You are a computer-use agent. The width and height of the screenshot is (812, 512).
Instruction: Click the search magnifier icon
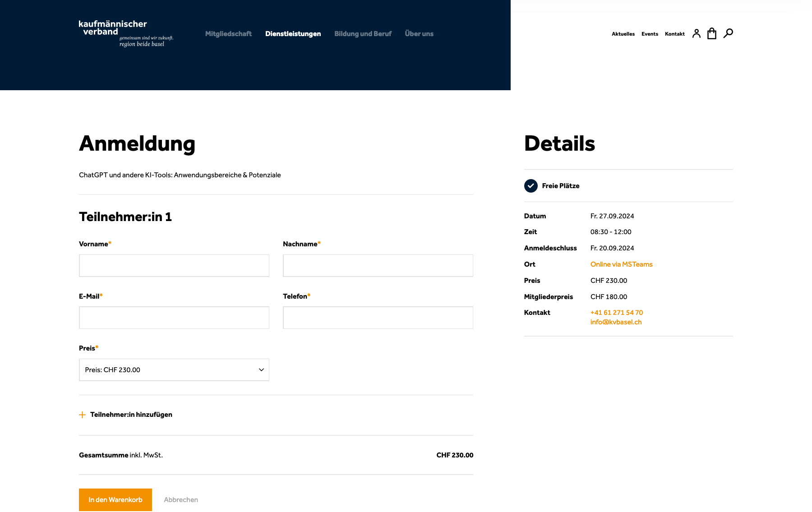point(728,33)
